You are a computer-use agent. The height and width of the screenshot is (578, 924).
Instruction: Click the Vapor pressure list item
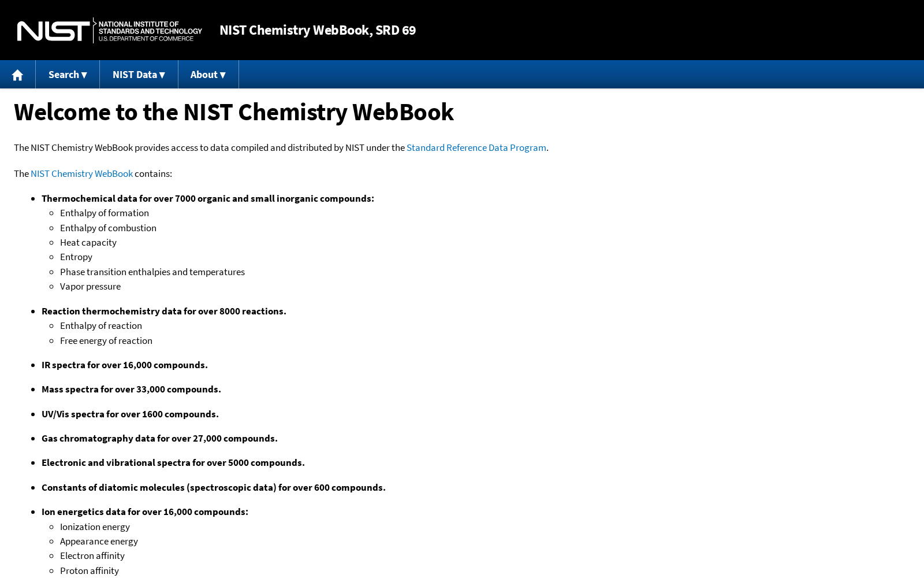tap(90, 286)
